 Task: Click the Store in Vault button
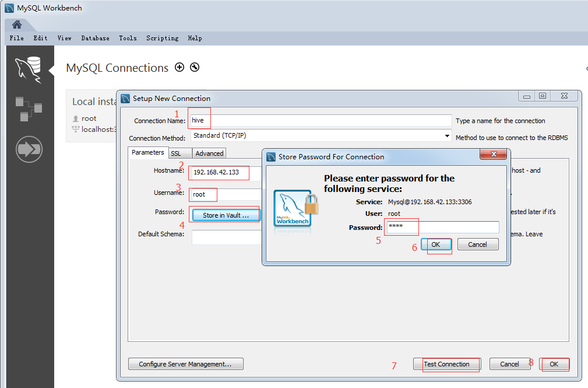(226, 215)
